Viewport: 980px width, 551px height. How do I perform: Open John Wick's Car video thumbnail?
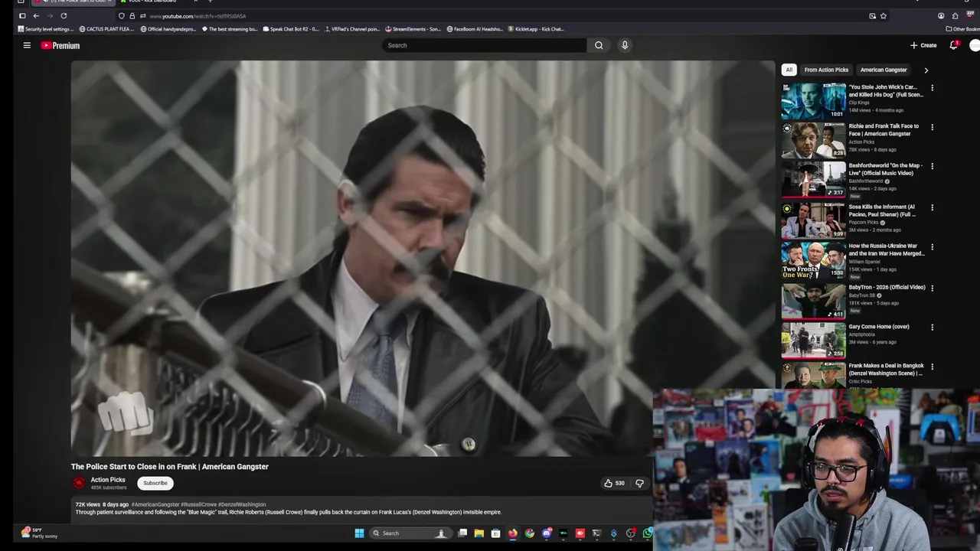click(813, 101)
